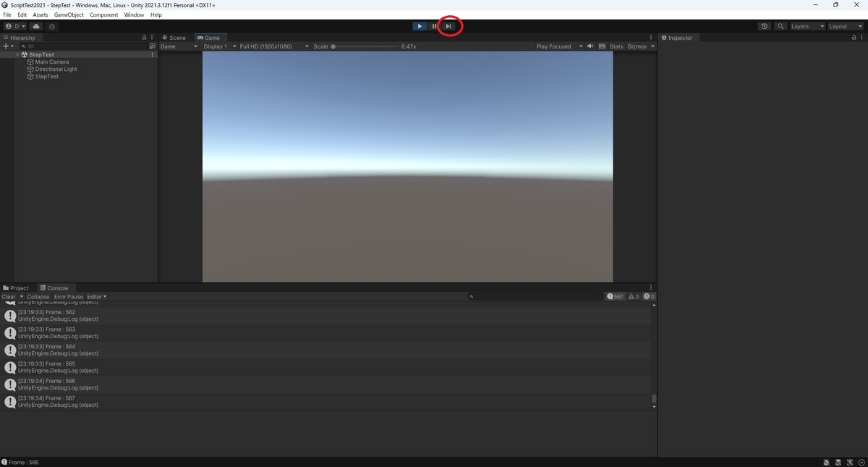This screenshot has height=467, width=868.
Task: Click the Console scroll down arrow
Action: tap(654, 407)
